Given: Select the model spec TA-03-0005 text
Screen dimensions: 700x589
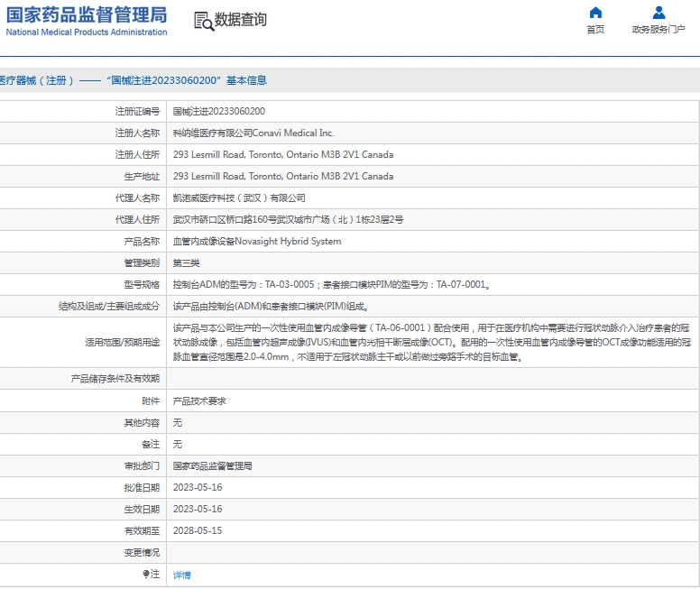Looking at the screenshot, I should pos(332,284).
